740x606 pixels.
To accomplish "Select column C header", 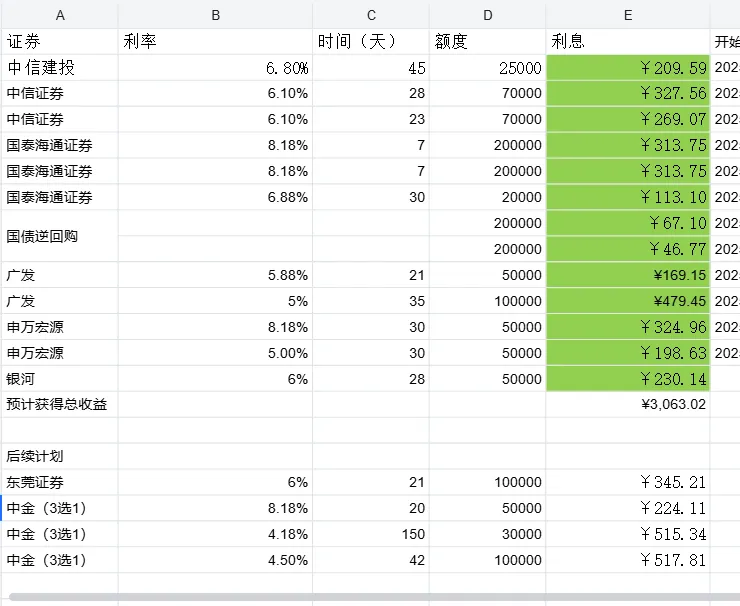I will click(x=371, y=15).
